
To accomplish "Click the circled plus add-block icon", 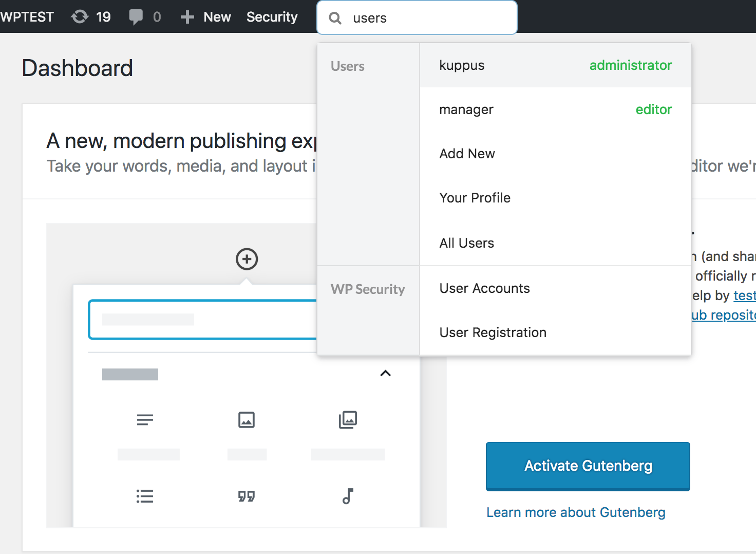I will coord(247,259).
